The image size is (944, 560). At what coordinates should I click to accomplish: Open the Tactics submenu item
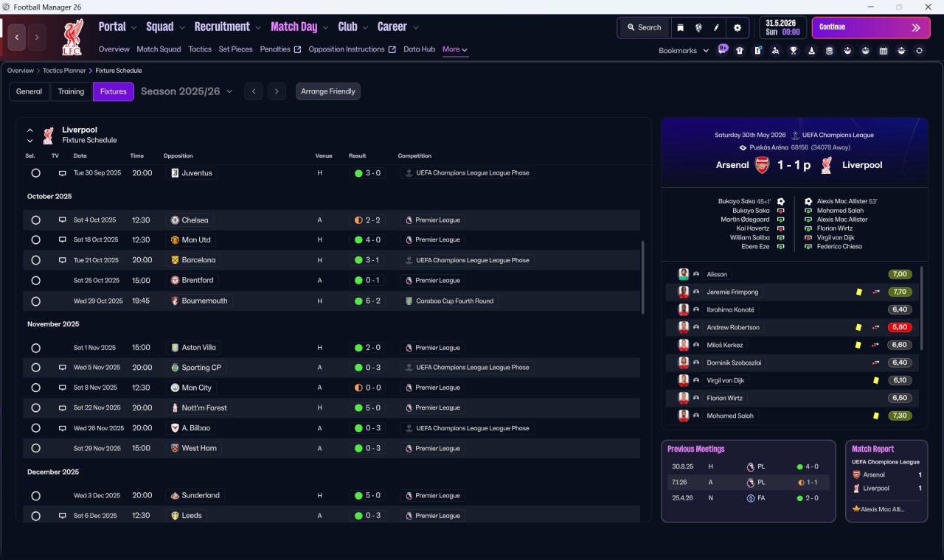(200, 49)
